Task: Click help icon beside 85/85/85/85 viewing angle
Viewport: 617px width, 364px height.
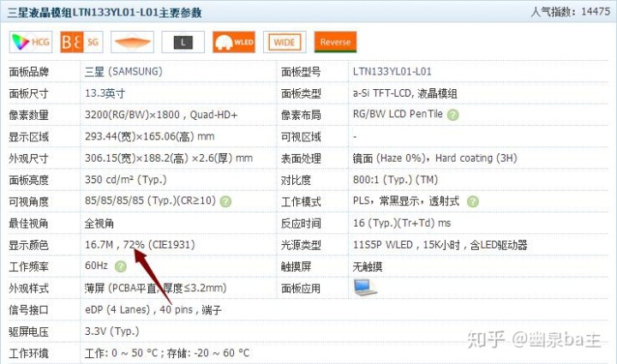Action: pyautogui.click(x=225, y=201)
